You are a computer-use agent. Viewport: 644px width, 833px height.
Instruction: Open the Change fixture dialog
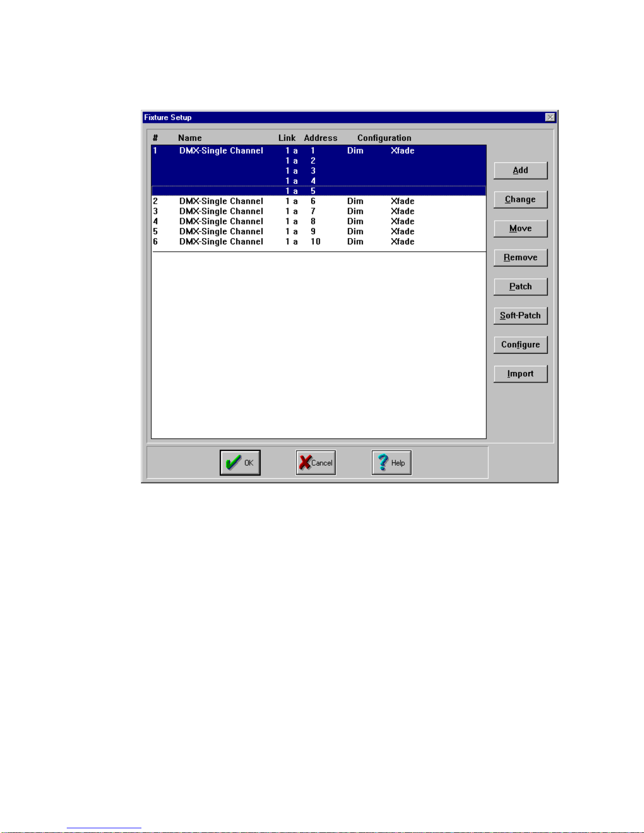pos(520,199)
